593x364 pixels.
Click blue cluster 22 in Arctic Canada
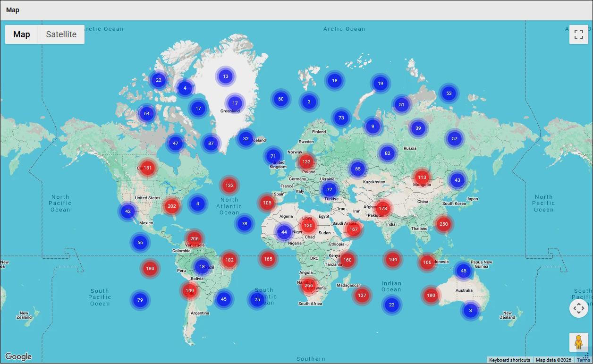pyautogui.click(x=159, y=80)
